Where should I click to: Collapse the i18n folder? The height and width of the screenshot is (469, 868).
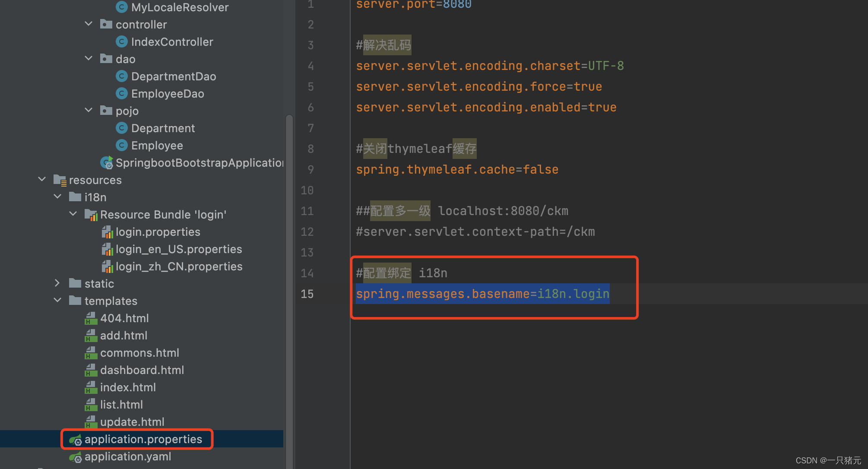click(57, 197)
